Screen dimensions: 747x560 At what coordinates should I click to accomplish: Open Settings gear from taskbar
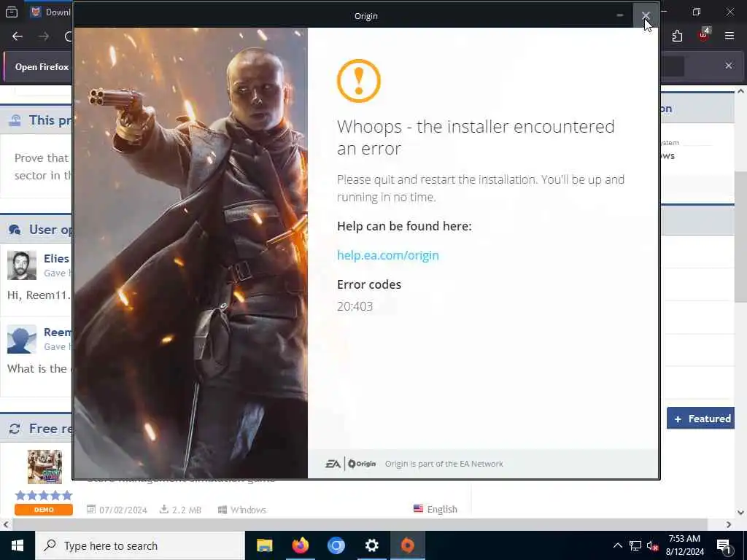click(371, 545)
